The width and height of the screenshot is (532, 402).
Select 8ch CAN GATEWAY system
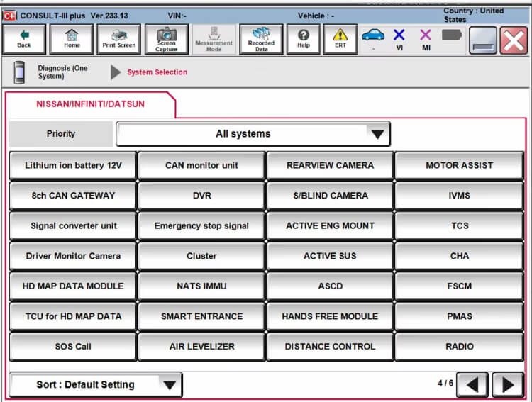tap(73, 196)
